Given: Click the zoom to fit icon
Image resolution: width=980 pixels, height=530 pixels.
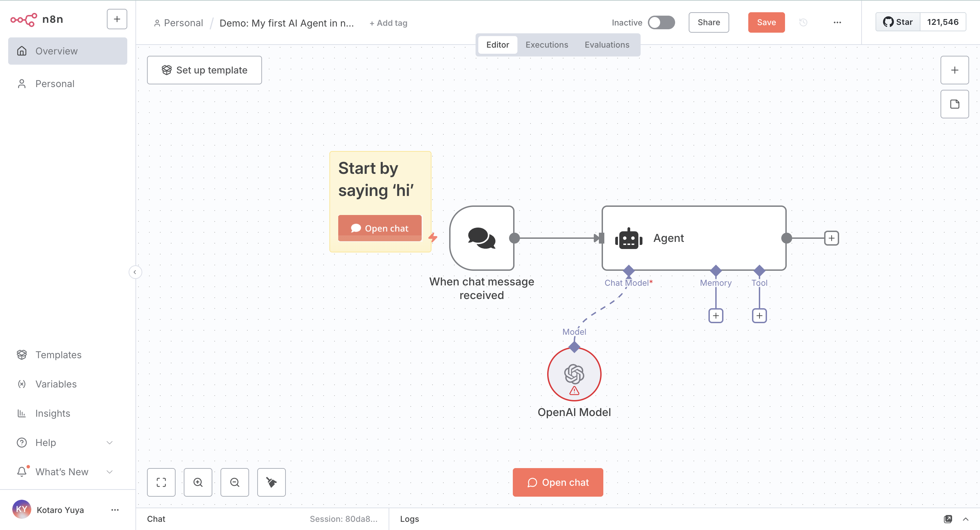Looking at the screenshot, I should pyautogui.click(x=161, y=482).
